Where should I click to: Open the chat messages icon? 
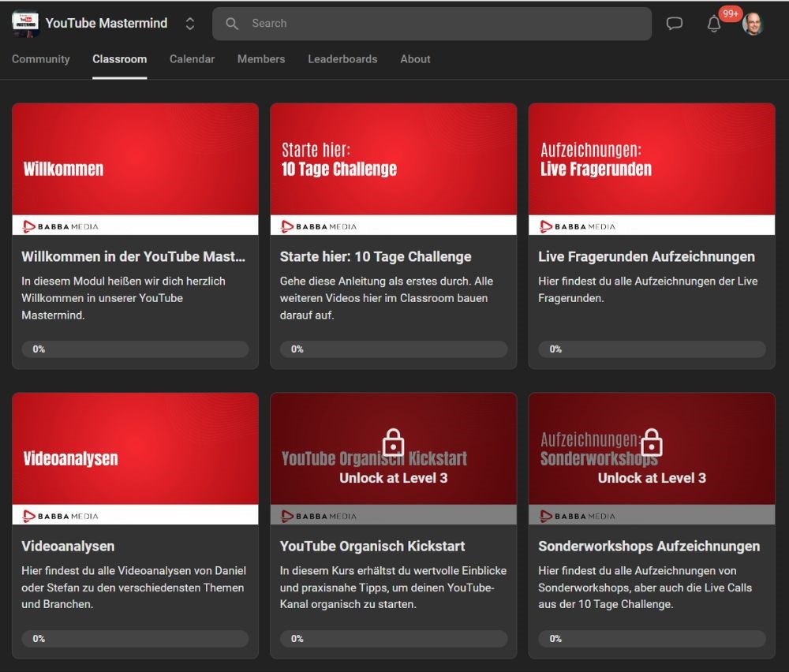pyautogui.click(x=675, y=24)
